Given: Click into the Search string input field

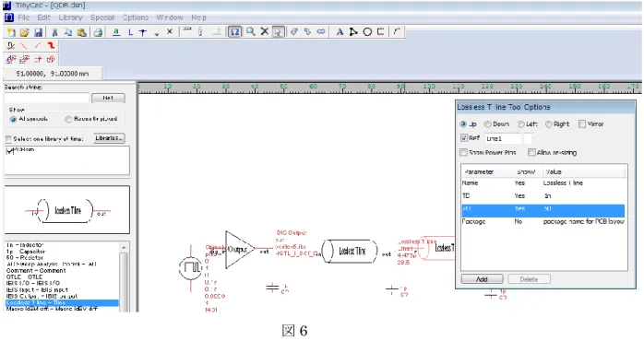Looking at the screenshot, I should (x=47, y=98).
